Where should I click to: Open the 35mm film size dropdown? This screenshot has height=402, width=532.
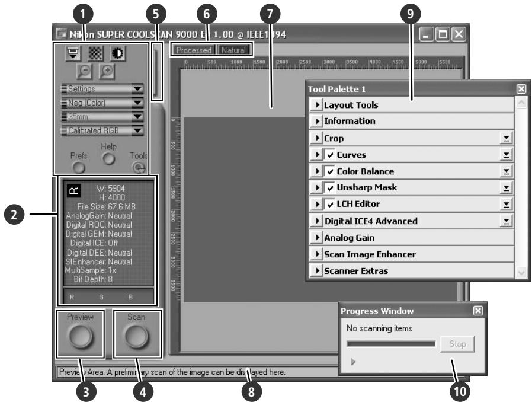(102, 116)
